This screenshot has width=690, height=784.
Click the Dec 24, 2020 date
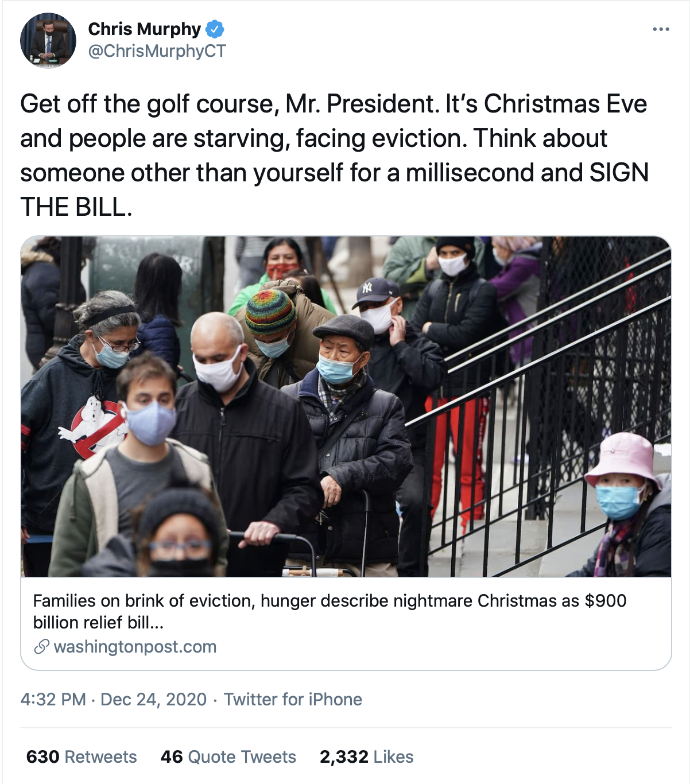point(153,699)
